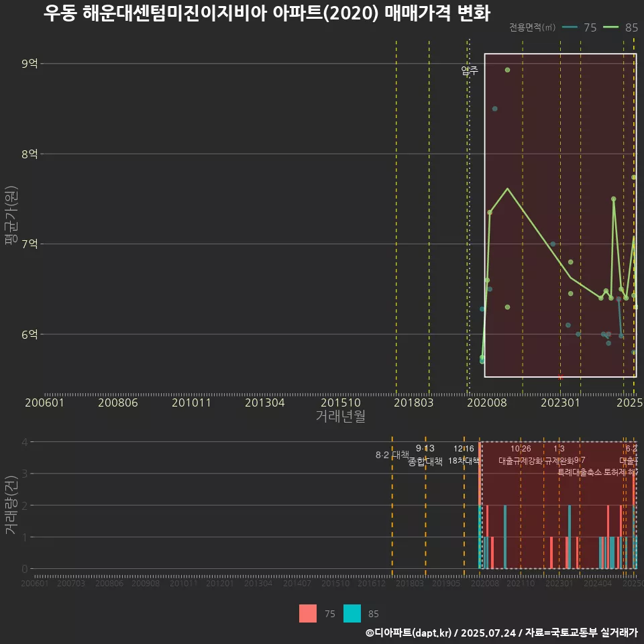Click the 특례대출축소 annotation label
Screen dimensions: 644x644
click(x=580, y=472)
